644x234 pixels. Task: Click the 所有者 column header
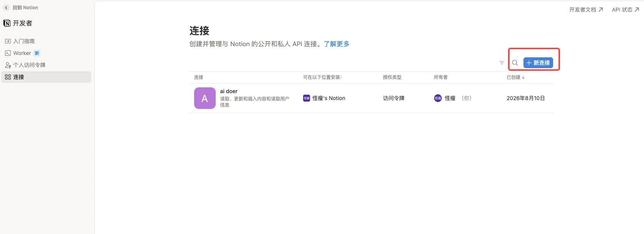(x=441, y=77)
